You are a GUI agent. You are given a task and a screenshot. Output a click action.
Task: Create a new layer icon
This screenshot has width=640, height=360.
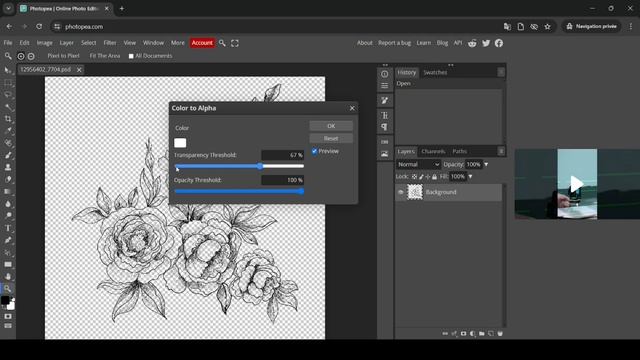point(491,333)
